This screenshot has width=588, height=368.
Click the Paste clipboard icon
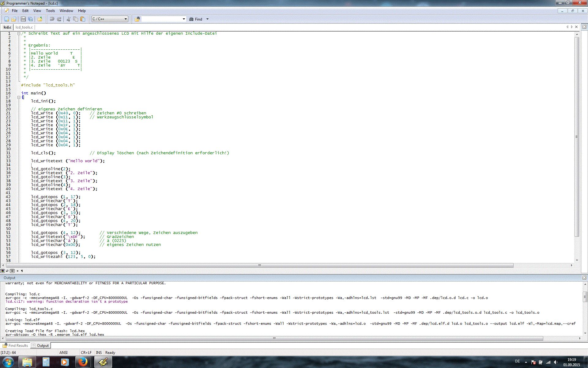click(82, 19)
